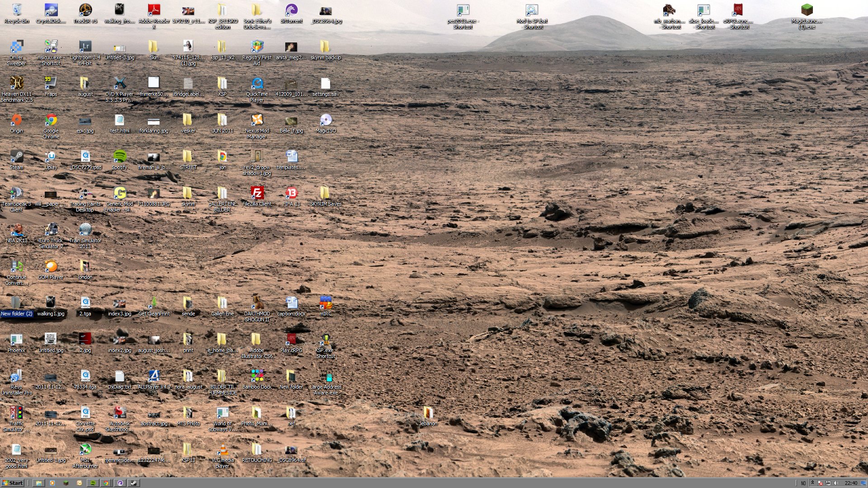Switch to the Steam taskbar button

(134, 483)
